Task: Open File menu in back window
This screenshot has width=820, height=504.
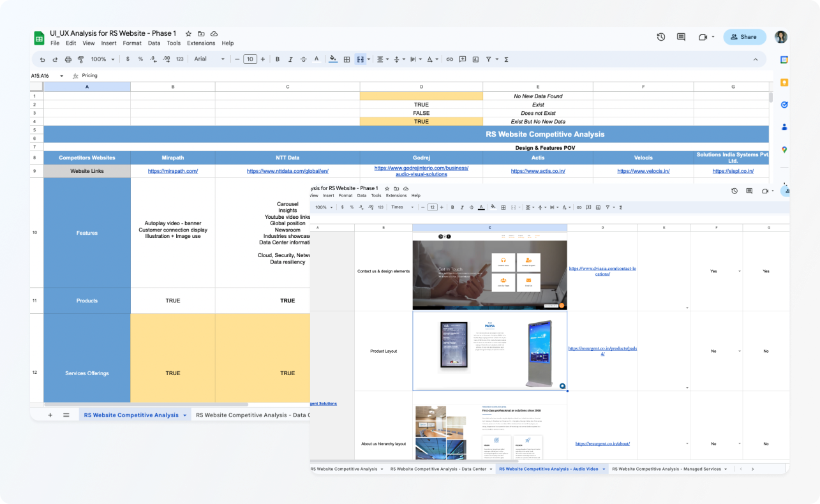Action: pyautogui.click(x=55, y=43)
